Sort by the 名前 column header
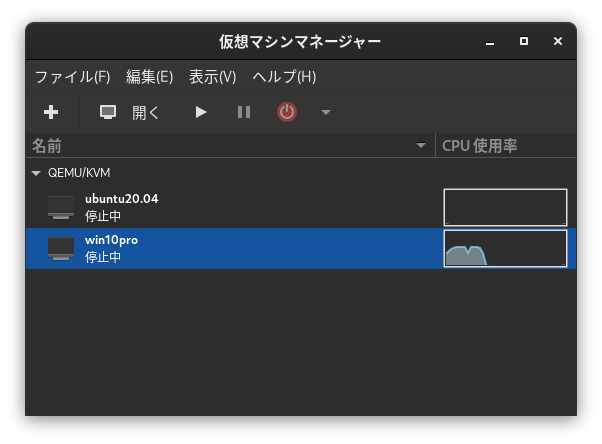The width and height of the screenshot is (602, 444). pyautogui.click(x=230, y=146)
